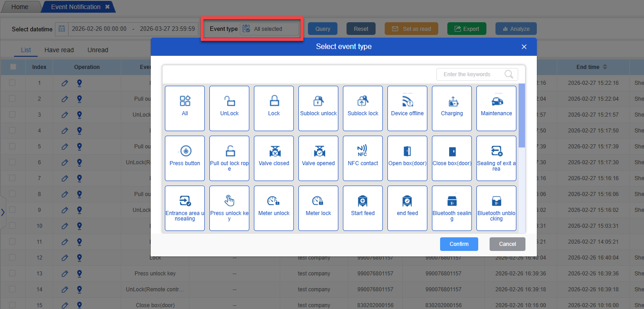
Task: Open the Home tab
Action: (x=20, y=7)
